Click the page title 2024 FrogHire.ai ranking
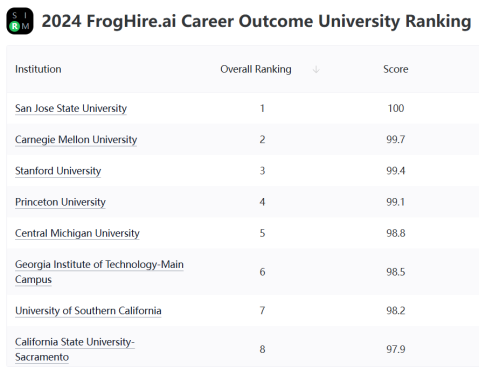This screenshot has height=369, width=479. tap(256, 21)
